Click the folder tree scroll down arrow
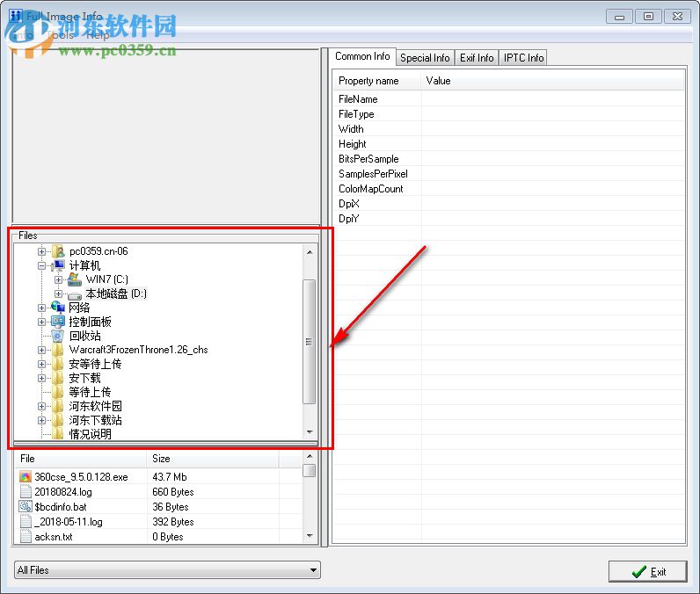 (309, 432)
